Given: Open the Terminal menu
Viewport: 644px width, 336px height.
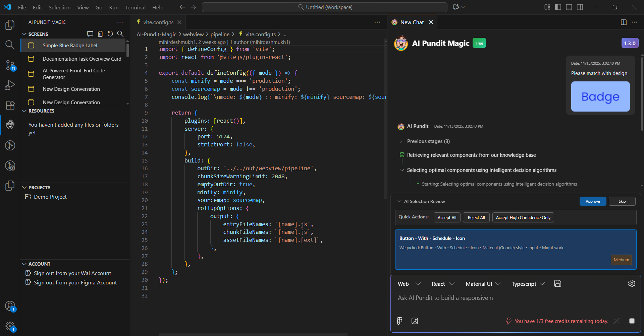Looking at the screenshot, I should coord(135,7).
